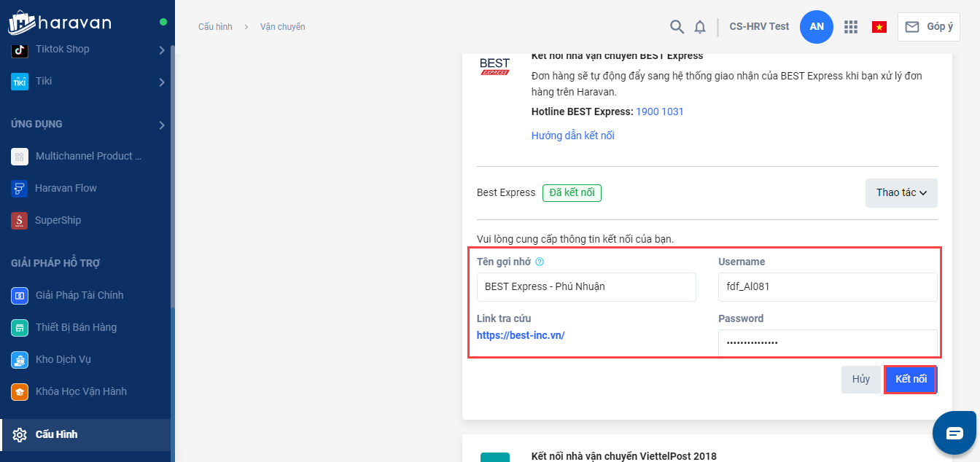
Task: Expand the Tiktok Shop menu
Action: (162, 50)
